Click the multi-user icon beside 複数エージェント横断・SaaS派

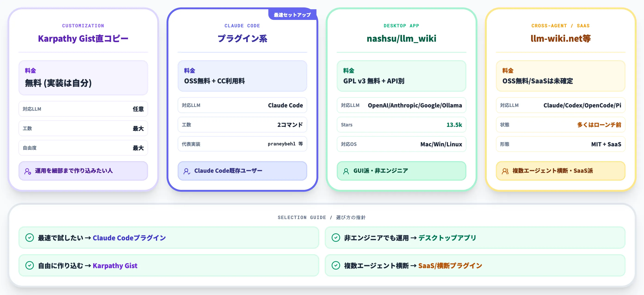coord(505,171)
